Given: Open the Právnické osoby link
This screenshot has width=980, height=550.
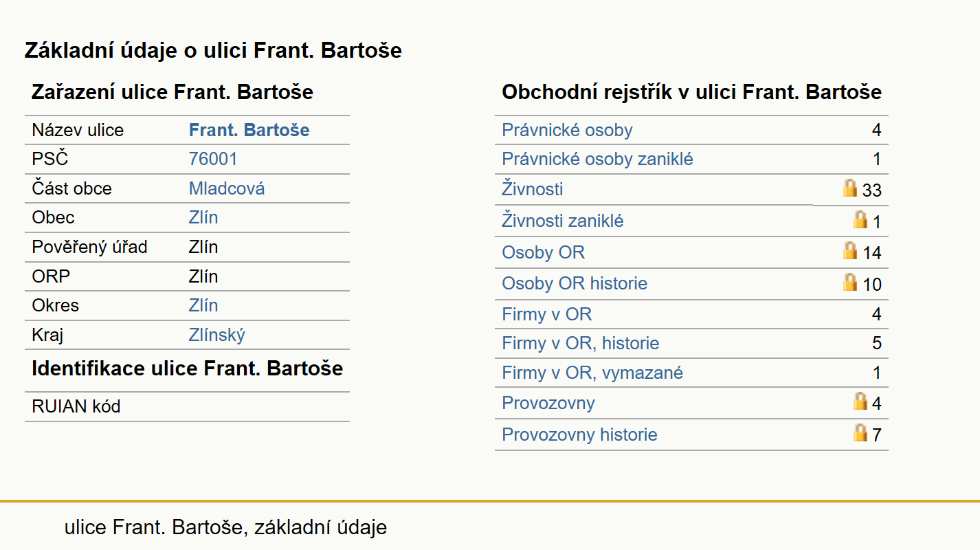Looking at the screenshot, I should pyautogui.click(x=567, y=130).
